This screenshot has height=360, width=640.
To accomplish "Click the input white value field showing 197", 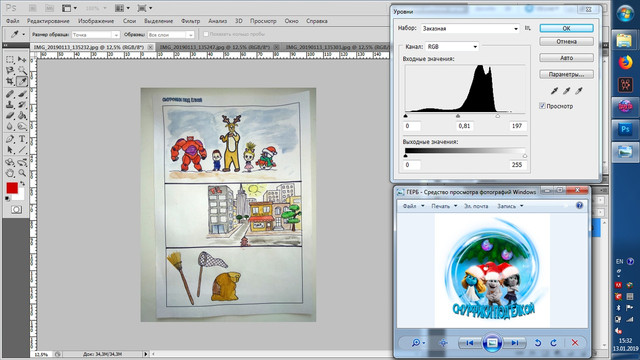I will (518, 126).
